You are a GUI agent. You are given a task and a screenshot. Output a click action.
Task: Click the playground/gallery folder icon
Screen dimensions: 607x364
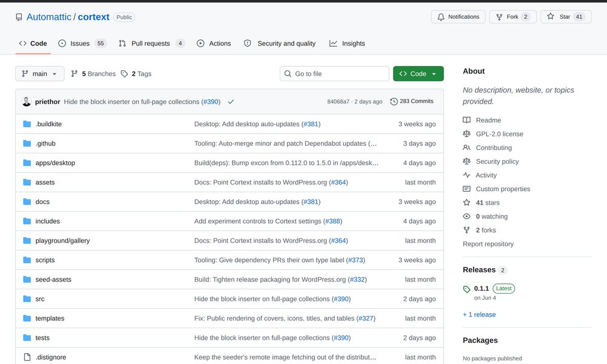[27, 241]
